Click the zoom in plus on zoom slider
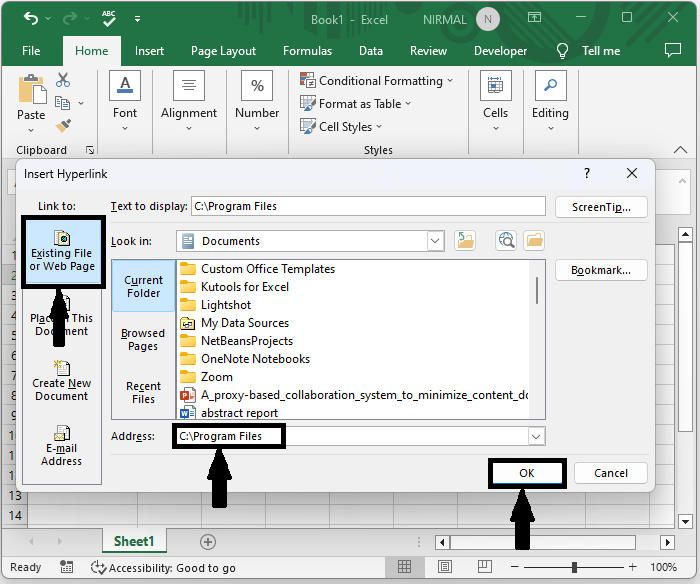This screenshot has height=584, width=700. click(x=634, y=567)
